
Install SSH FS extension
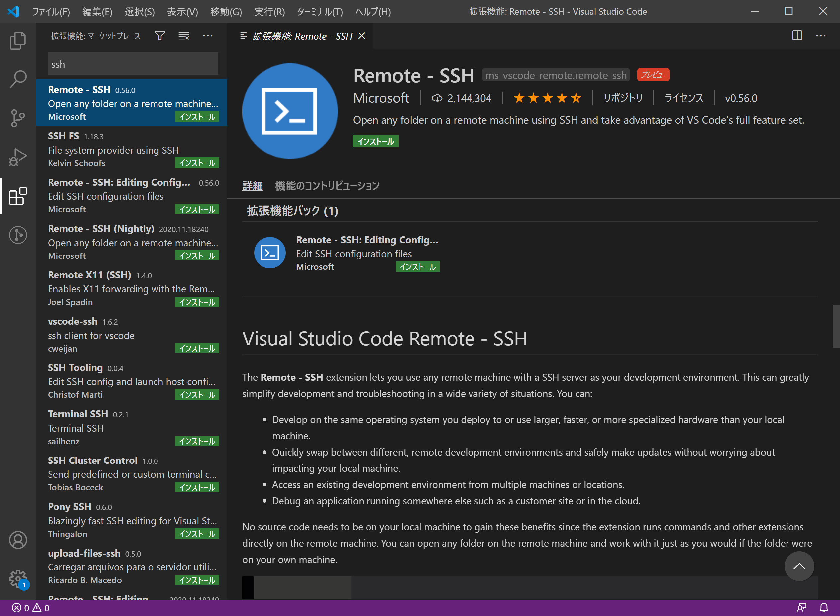(197, 163)
